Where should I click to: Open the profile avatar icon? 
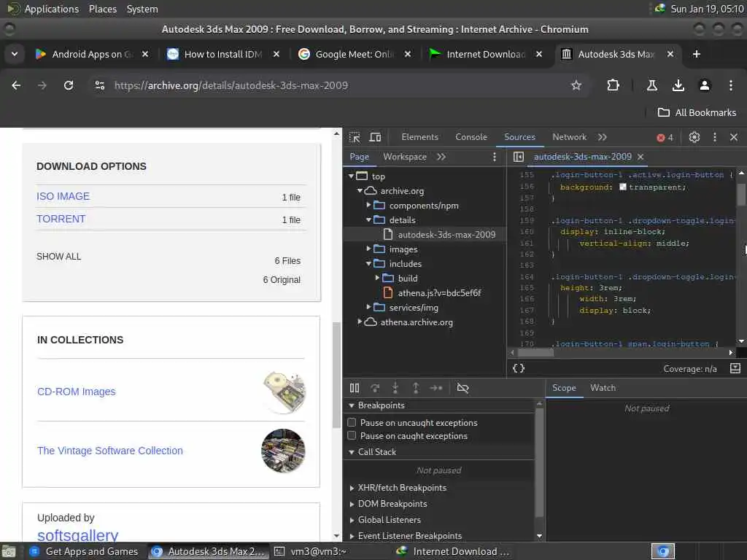[704, 85]
